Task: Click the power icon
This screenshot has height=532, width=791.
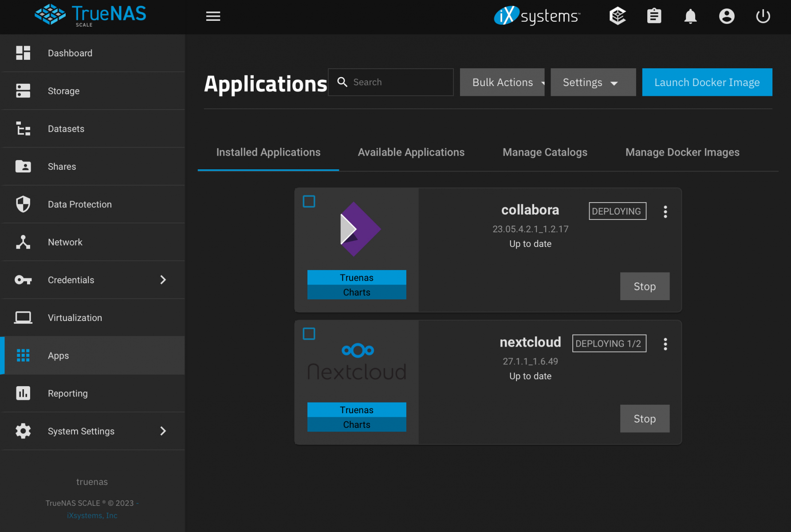Action: 763,16
